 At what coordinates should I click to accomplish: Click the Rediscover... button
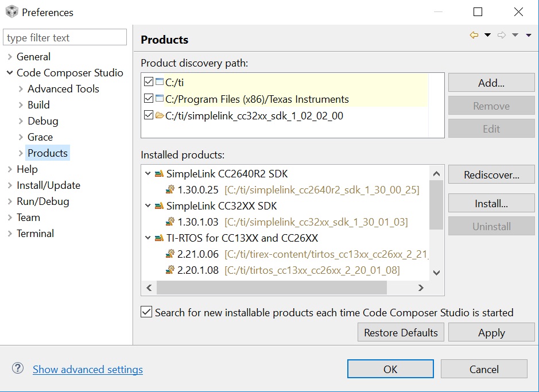click(491, 175)
